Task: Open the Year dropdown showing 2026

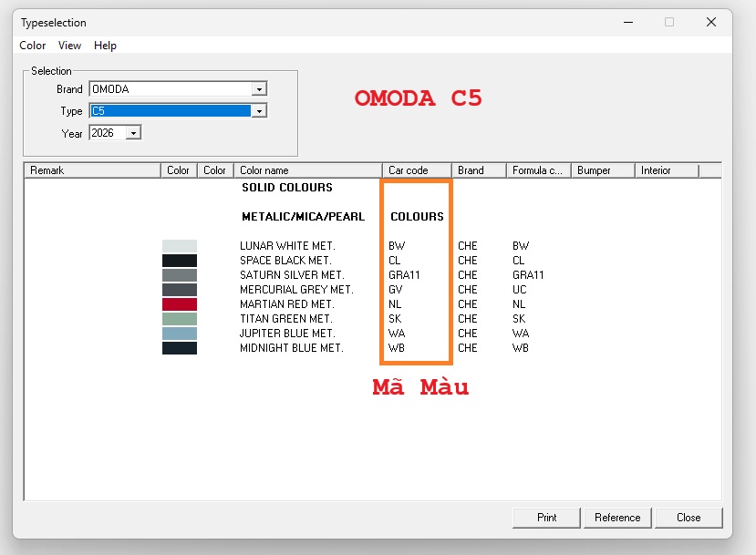Action: tap(133, 133)
